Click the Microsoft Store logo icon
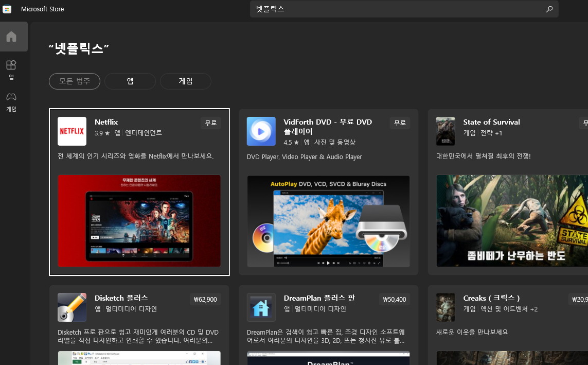 7,9
